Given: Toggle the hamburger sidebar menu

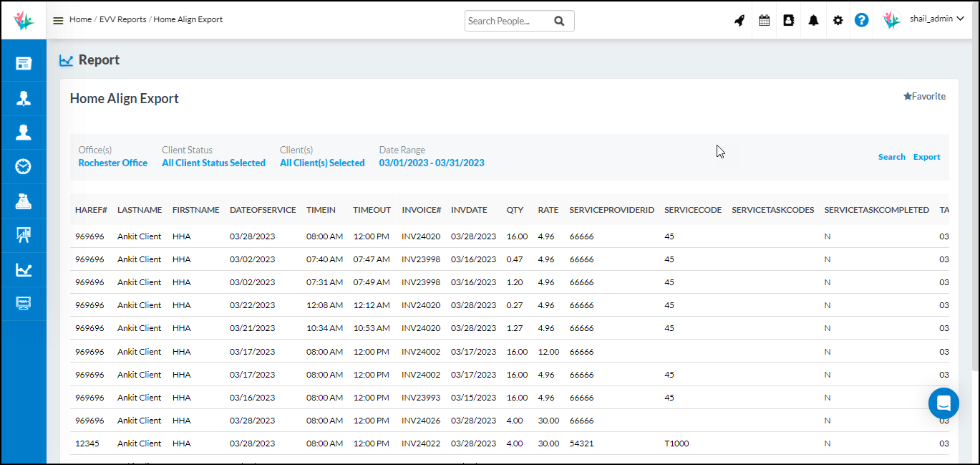Looking at the screenshot, I should (59, 20).
